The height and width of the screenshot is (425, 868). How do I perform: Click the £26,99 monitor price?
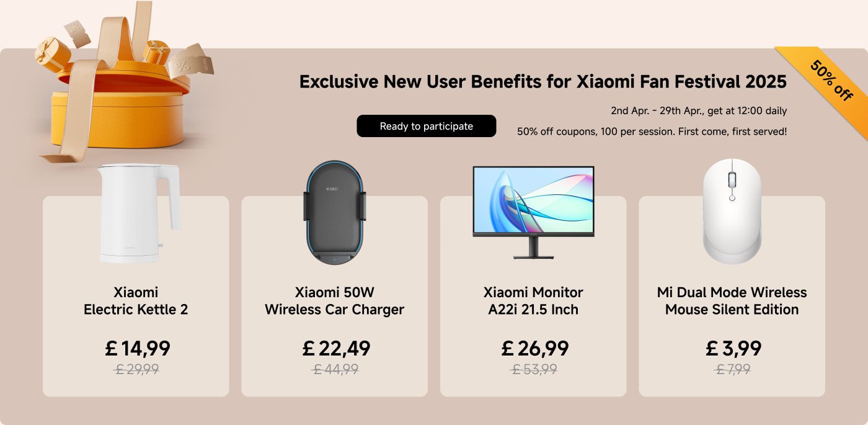coord(534,349)
